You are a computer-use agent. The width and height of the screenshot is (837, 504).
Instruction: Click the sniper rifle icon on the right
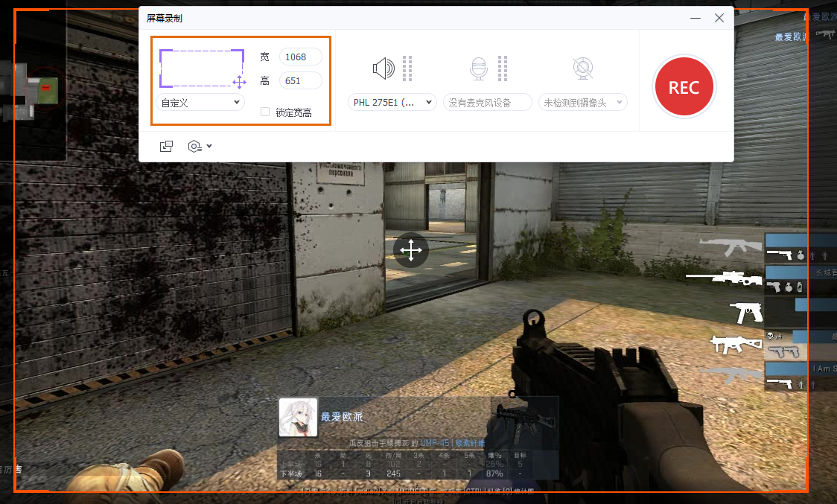pos(725,278)
